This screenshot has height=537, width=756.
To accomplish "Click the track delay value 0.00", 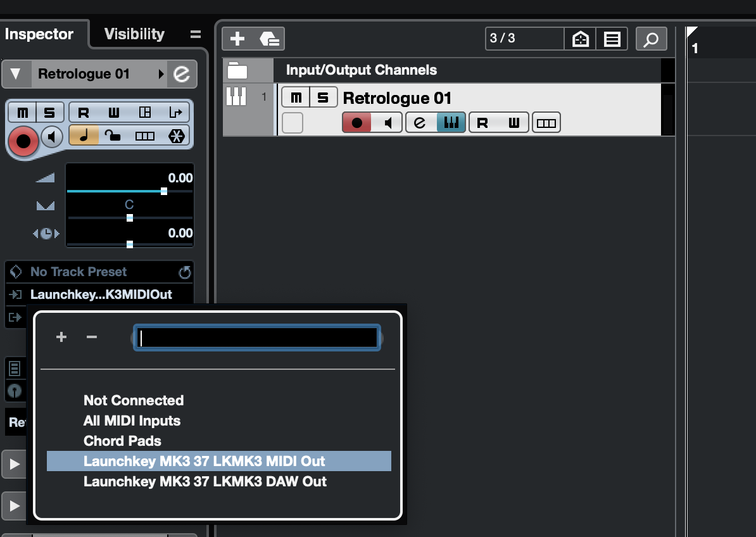I will [x=180, y=233].
